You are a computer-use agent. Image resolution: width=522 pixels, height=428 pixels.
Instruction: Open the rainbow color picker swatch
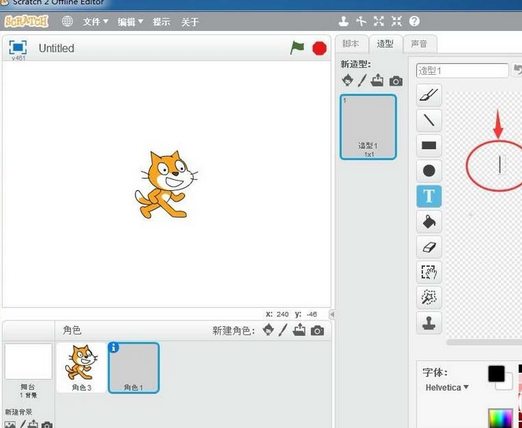tap(500, 418)
